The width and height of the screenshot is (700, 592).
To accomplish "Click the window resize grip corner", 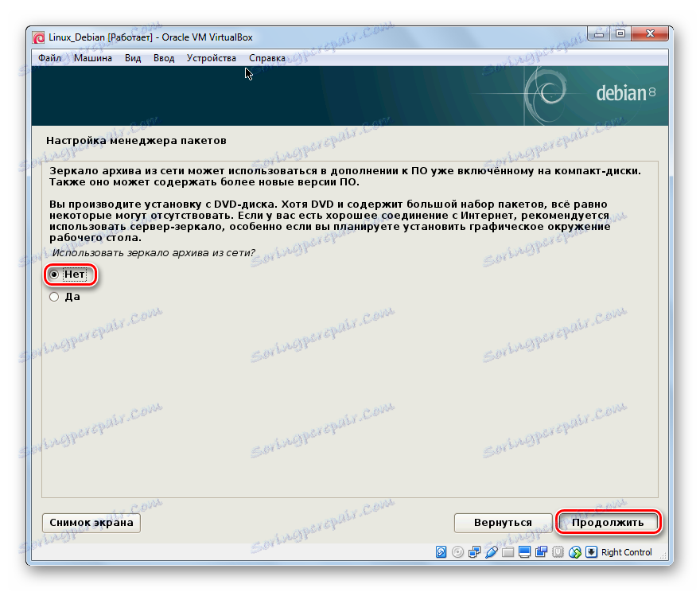I will (x=663, y=555).
